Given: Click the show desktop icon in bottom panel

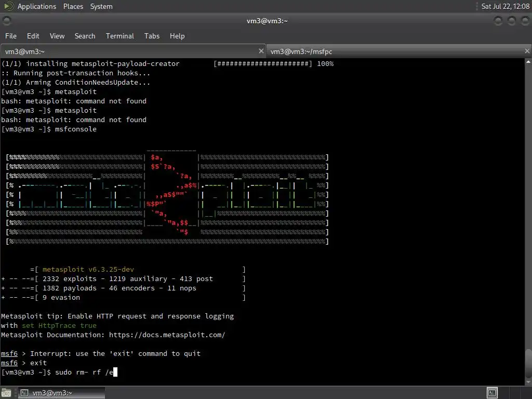Looking at the screenshot, I should pos(6,393).
